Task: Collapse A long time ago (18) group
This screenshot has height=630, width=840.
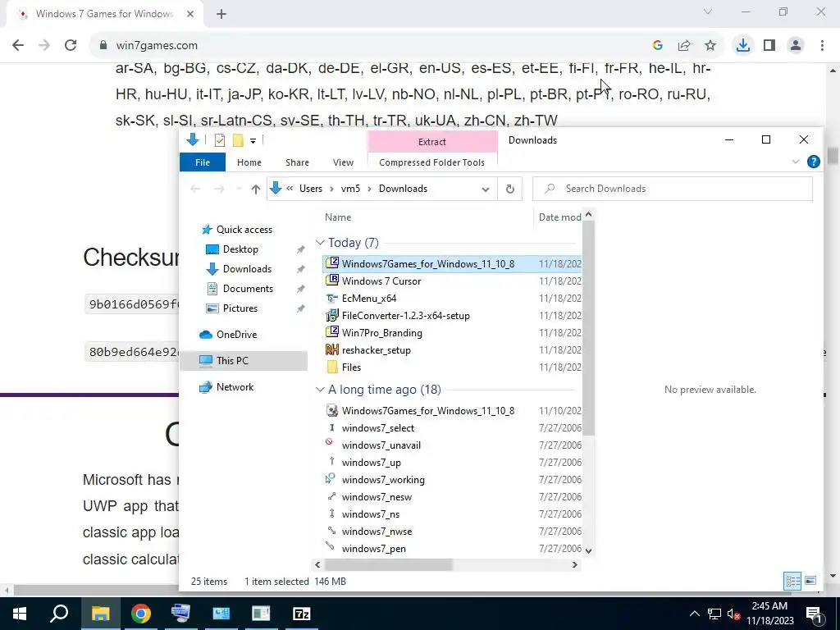Action: 321,390
